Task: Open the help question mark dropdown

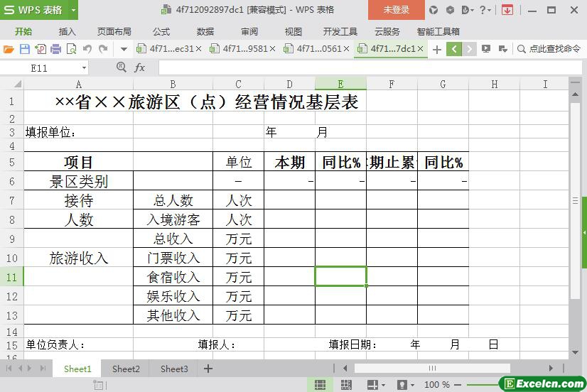Action: point(485,10)
